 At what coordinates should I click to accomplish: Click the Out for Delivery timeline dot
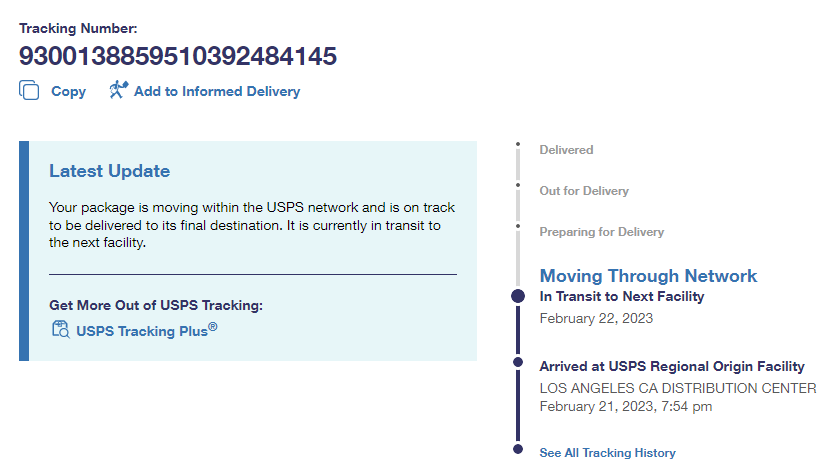tap(518, 185)
